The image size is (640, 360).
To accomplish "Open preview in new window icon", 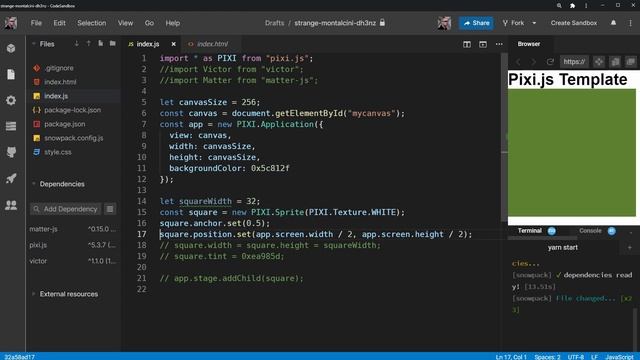I will [x=631, y=62].
